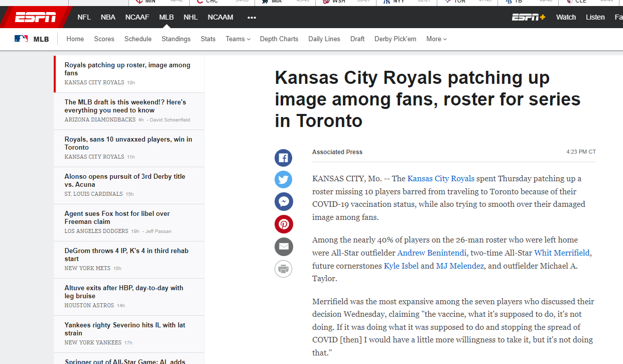Click Listen in the top bar
Screen dimensions: 623x364
point(595,17)
